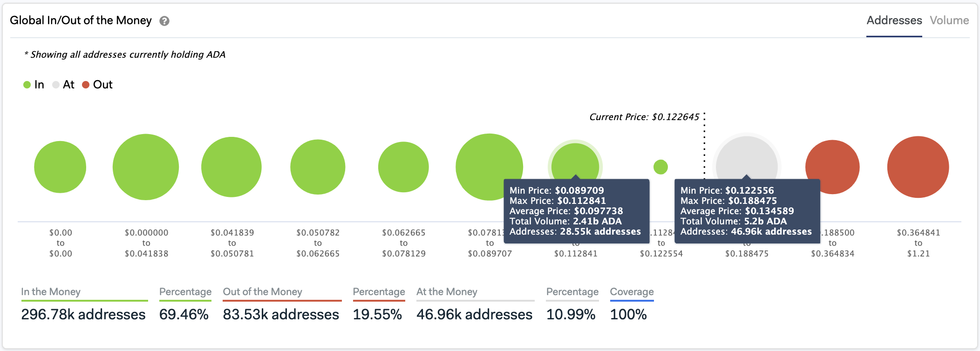
Task: Select the tiny green bubble above $0.122554
Action: (x=660, y=167)
